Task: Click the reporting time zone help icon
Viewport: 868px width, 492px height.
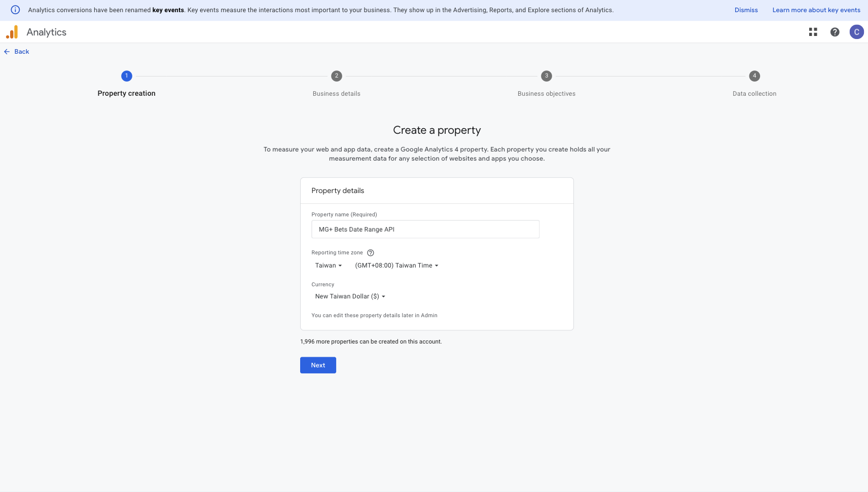Action: tap(371, 253)
